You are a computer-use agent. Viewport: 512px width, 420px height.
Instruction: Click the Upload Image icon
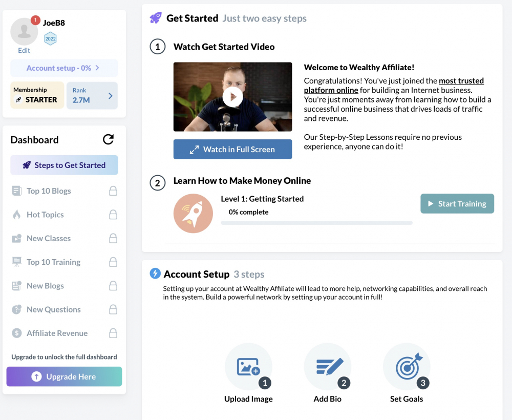point(248,366)
